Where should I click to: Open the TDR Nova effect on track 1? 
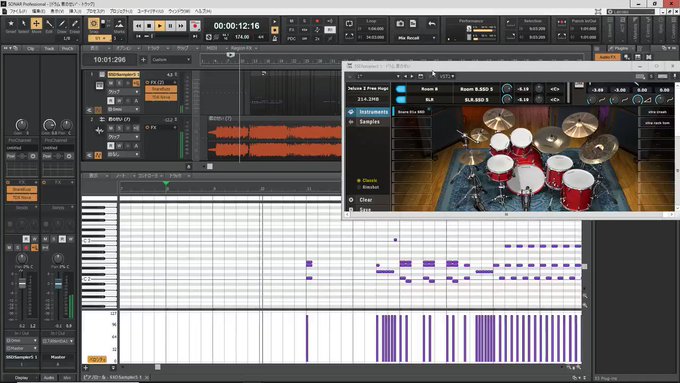161,97
